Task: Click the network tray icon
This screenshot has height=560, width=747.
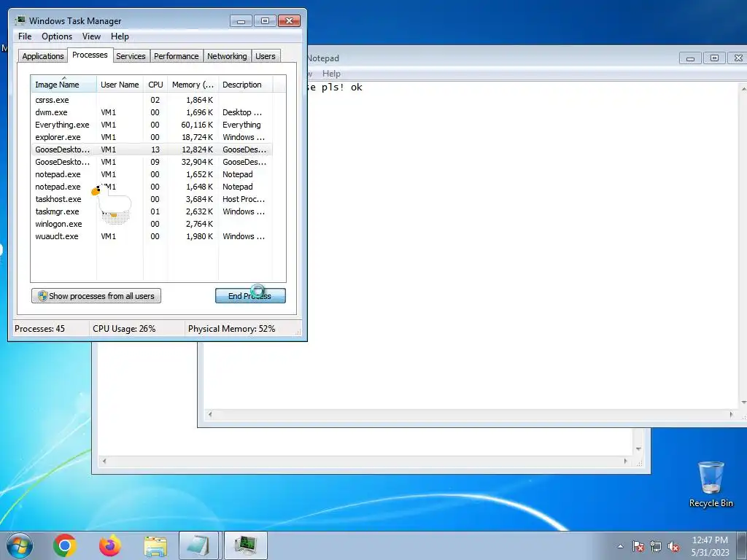Action: 656,546
